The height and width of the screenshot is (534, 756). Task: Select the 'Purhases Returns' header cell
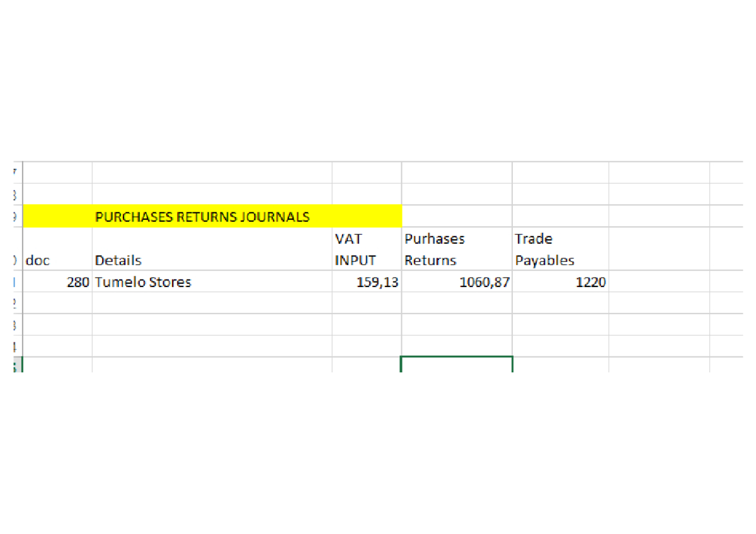click(457, 249)
